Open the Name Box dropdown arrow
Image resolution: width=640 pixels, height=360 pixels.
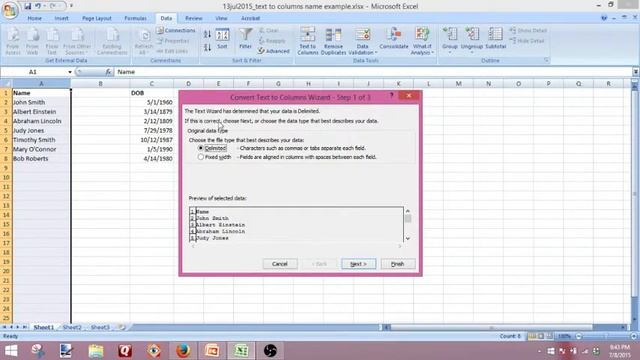pyautogui.click(x=70, y=72)
